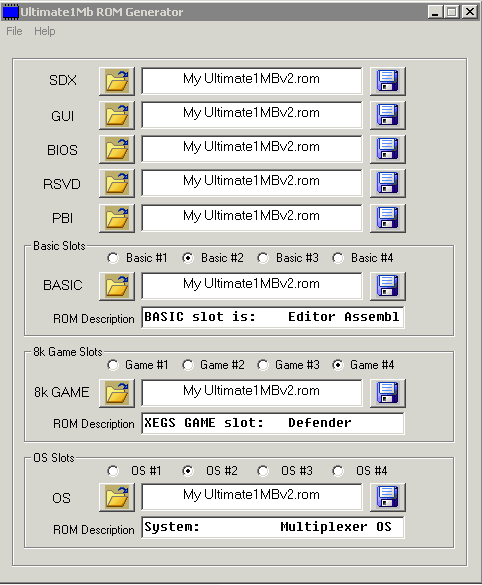
Task: Pick the Game #1 slot option
Action: coord(113,365)
